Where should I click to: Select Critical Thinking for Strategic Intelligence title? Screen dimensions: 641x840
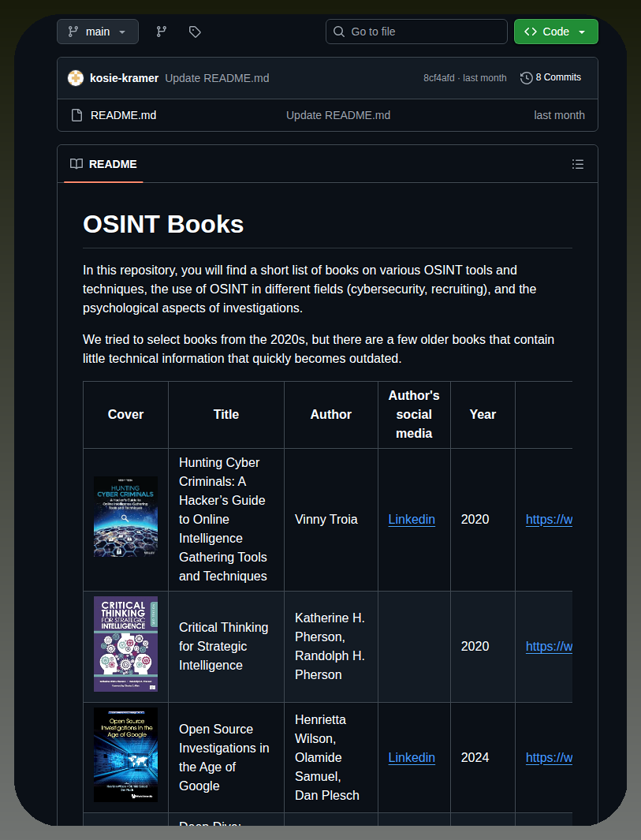[x=226, y=647]
